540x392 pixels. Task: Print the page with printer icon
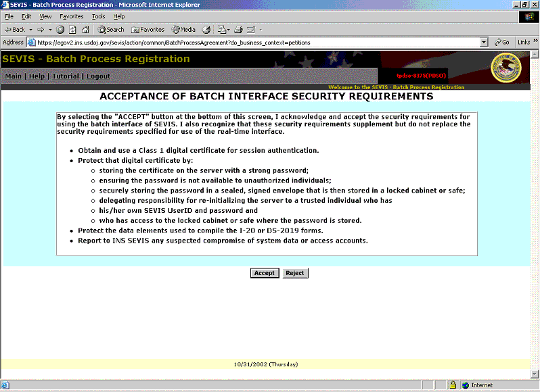tap(238, 30)
